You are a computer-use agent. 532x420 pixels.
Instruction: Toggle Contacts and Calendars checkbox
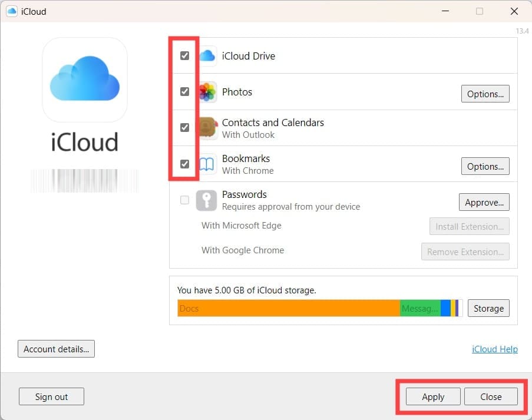pos(184,128)
